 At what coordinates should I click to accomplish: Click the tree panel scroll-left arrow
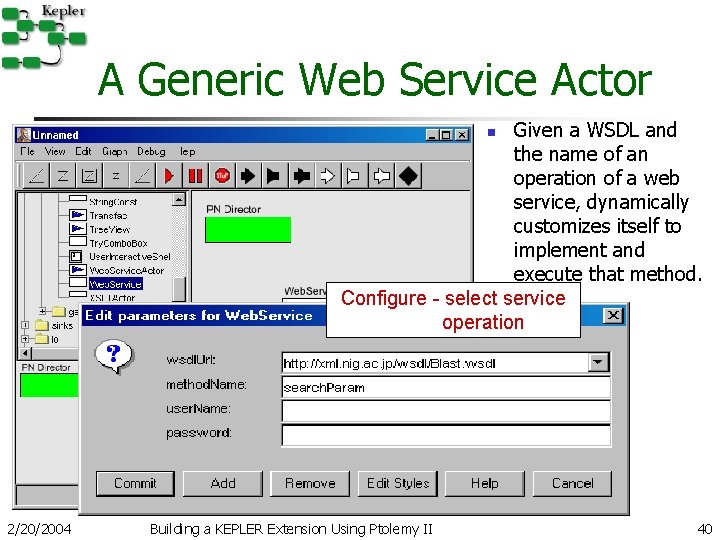(26, 353)
